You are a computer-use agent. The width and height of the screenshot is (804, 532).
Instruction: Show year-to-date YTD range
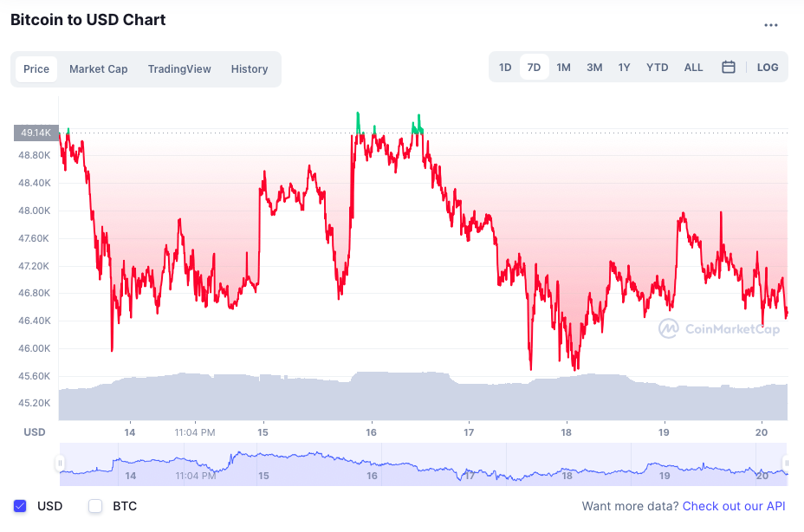(x=657, y=68)
